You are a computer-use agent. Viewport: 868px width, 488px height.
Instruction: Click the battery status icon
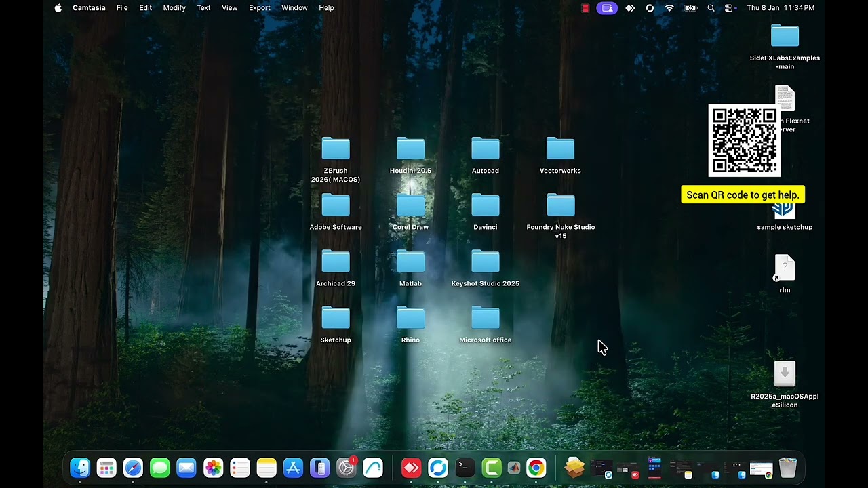click(x=690, y=8)
